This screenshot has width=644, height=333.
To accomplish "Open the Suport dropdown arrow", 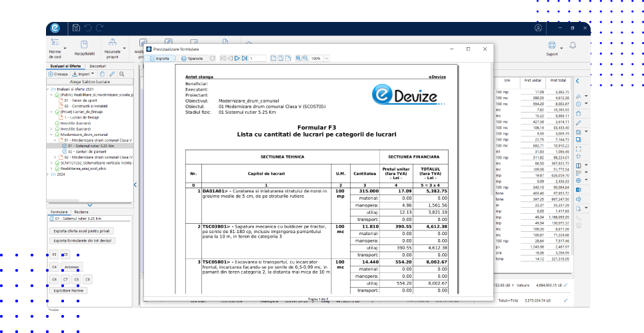I will click(x=561, y=48).
